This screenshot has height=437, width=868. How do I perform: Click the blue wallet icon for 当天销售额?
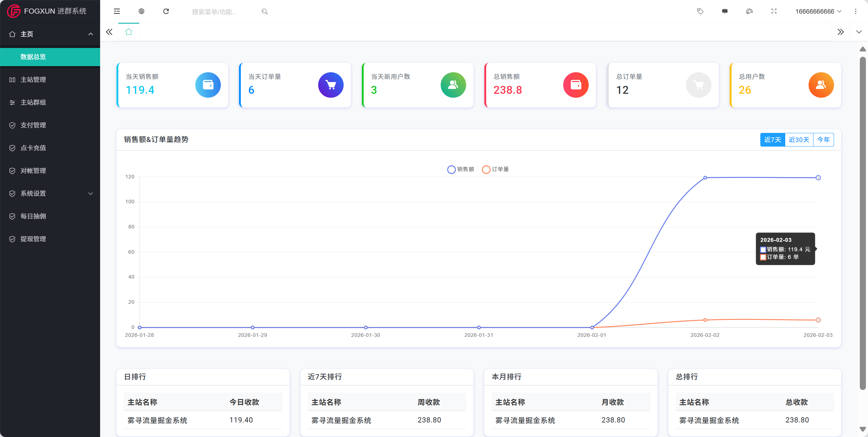coord(208,85)
